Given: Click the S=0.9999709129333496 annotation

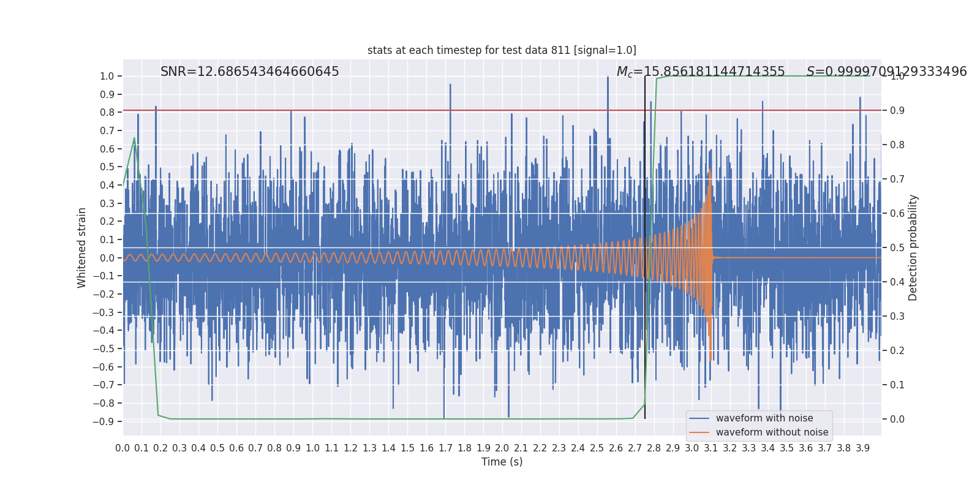Looking at the screenshot, I should (887, 72).
